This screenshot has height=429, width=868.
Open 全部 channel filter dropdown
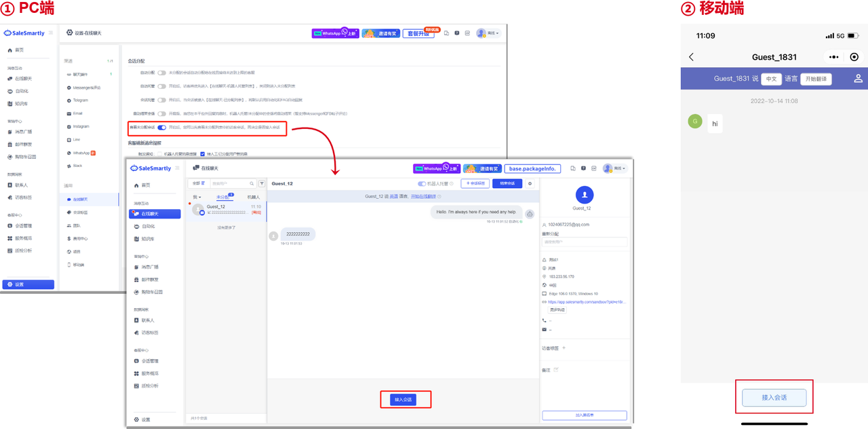point(198,183)
